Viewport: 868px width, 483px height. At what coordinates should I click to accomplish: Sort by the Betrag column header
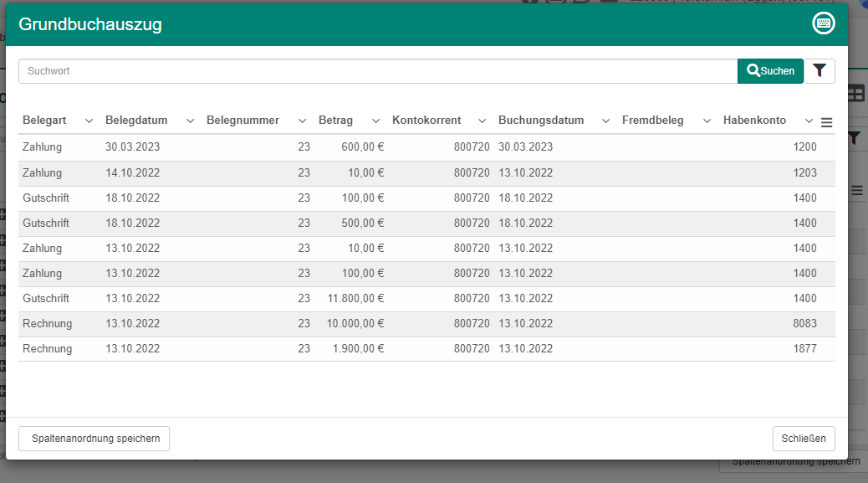(x=335, y=121)
